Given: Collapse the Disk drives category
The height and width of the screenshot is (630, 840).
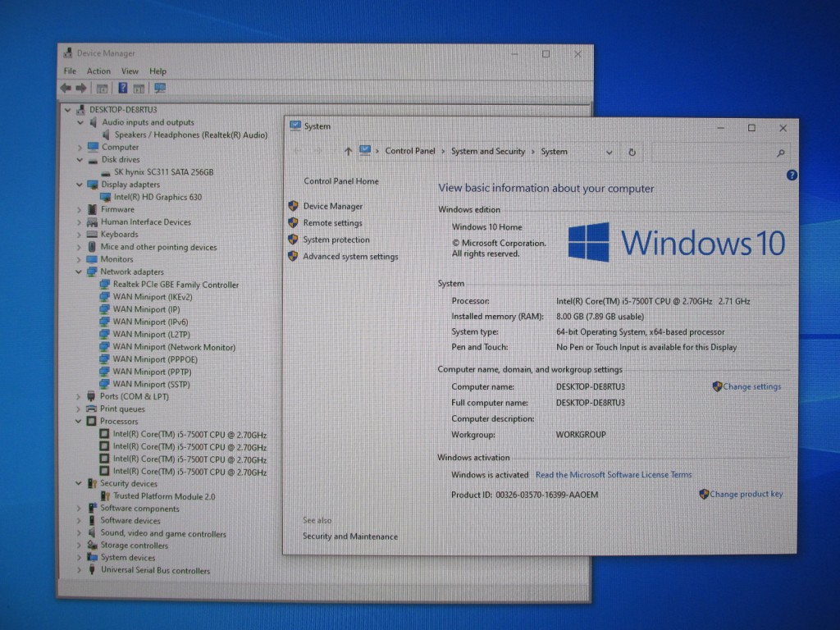Looking at the screenshot, I should pyautogui.click(x=80, y=160).
